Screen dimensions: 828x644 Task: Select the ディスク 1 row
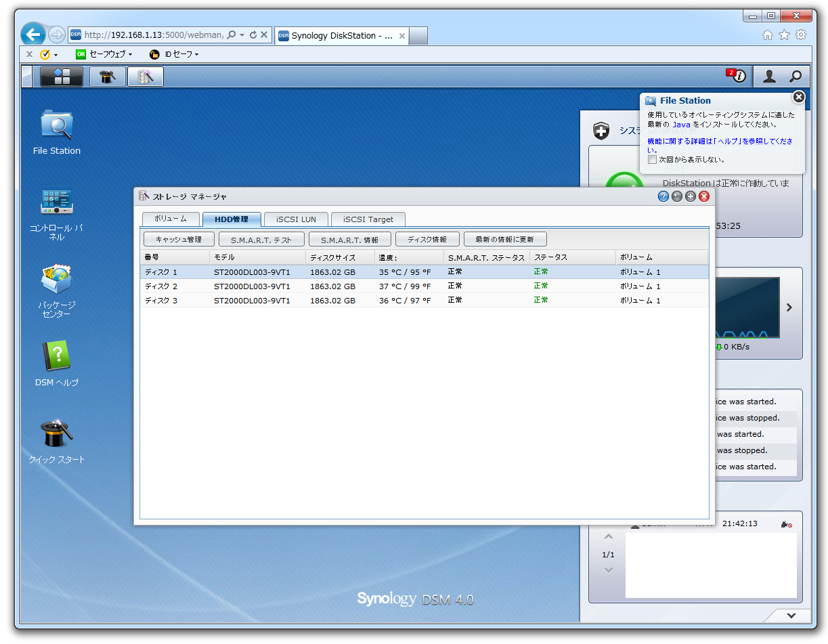424,272
